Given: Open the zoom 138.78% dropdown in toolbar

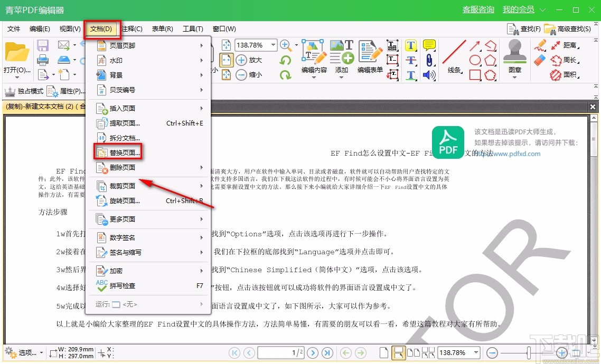Looking at the screenshot, I should tap(273, 45).
